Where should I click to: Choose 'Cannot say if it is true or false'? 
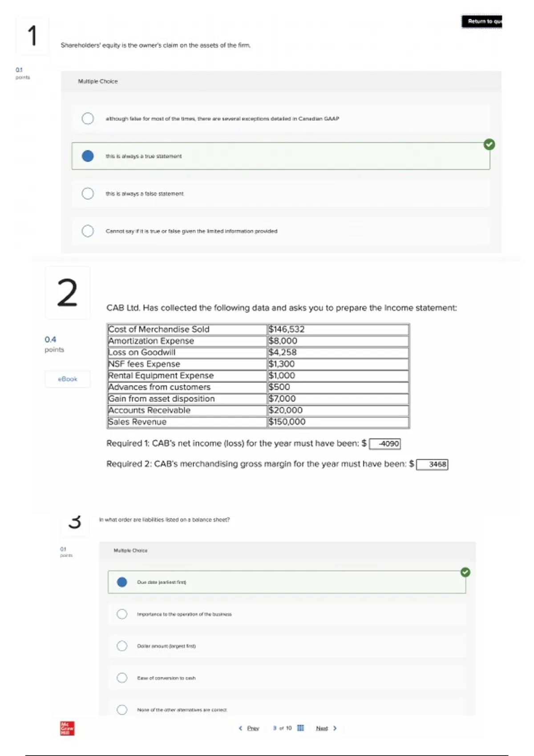click(x=88, y=231)
